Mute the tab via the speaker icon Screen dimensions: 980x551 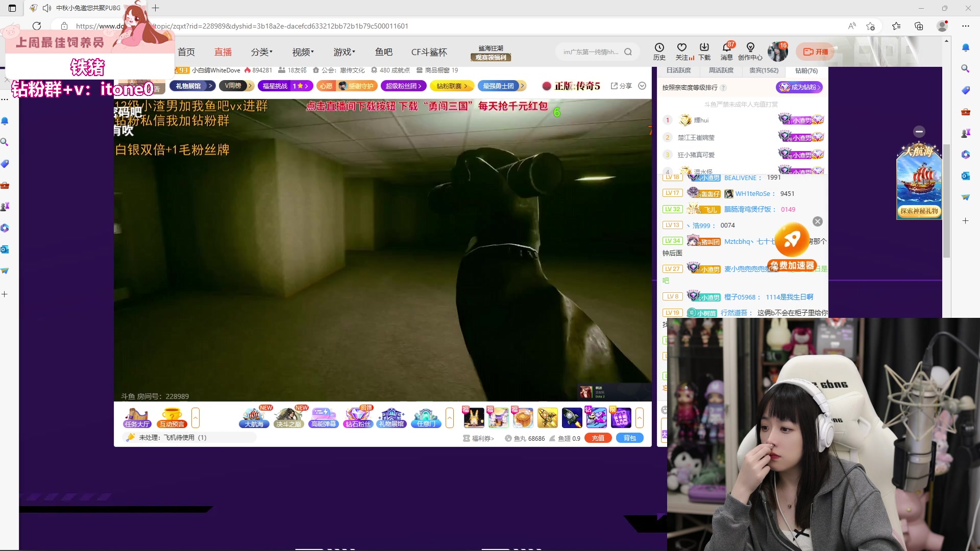coord(47,8)
